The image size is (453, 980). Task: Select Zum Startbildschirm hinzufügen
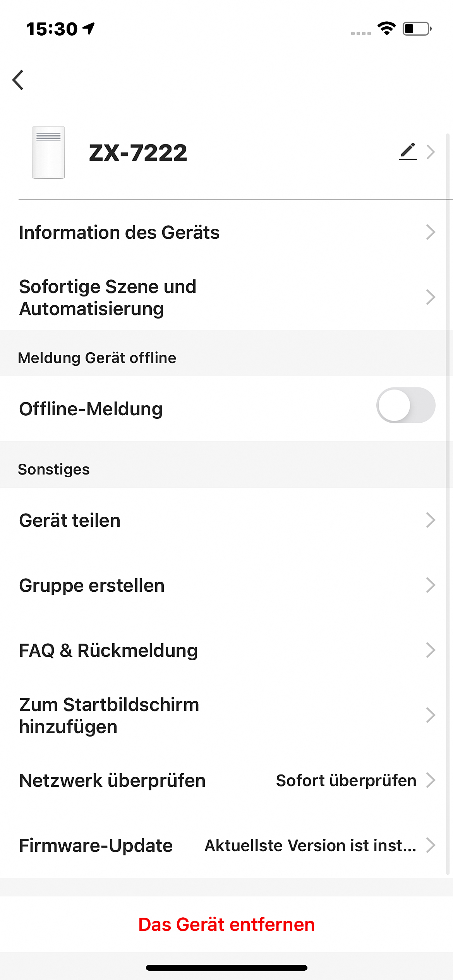click(109, 715)
